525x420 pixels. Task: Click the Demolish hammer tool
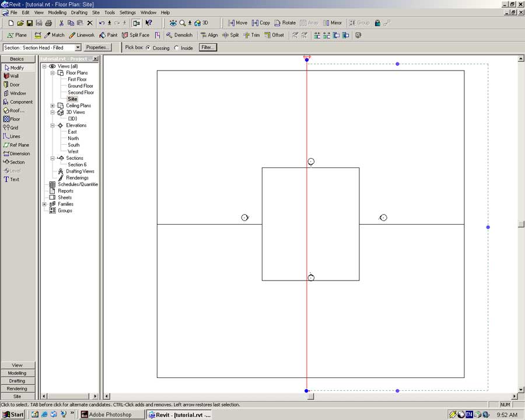pyautogui.click(x=178, y=35)
